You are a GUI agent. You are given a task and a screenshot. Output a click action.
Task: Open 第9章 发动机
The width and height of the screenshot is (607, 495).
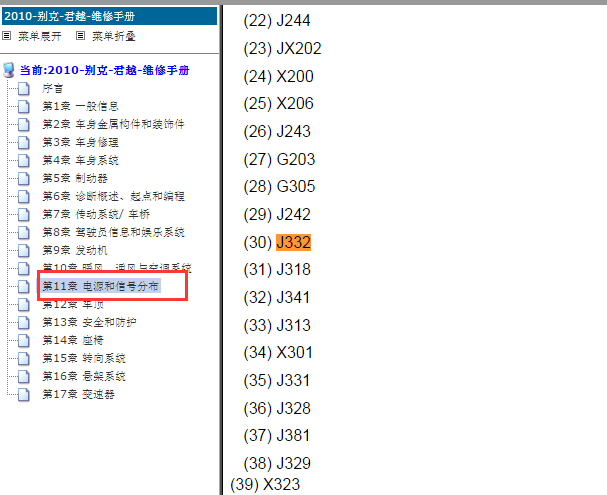tap(75, 250)
